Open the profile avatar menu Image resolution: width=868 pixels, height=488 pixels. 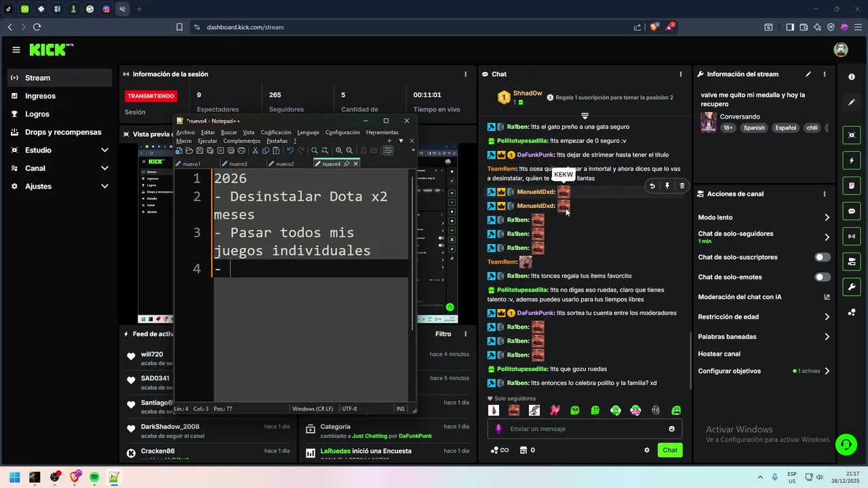point(841,49)
